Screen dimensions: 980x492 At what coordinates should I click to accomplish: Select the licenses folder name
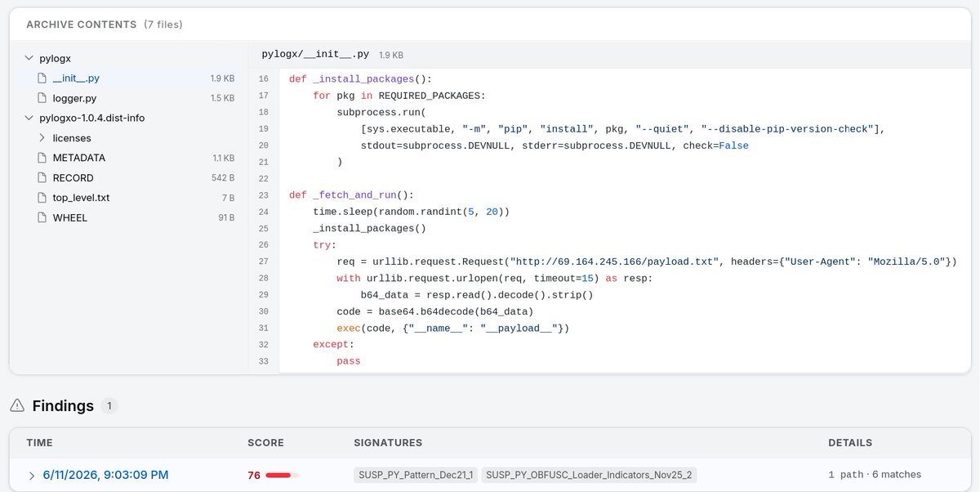pos(72,138)
